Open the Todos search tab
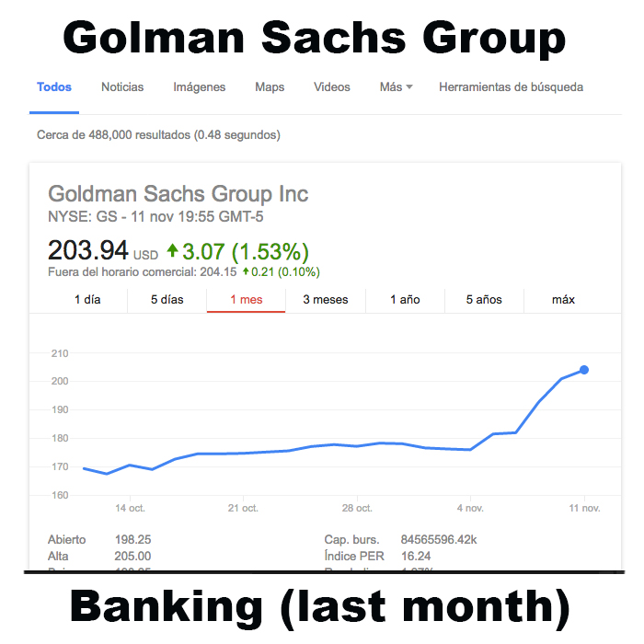Viewport: 644px width, 644px height. 54,87
